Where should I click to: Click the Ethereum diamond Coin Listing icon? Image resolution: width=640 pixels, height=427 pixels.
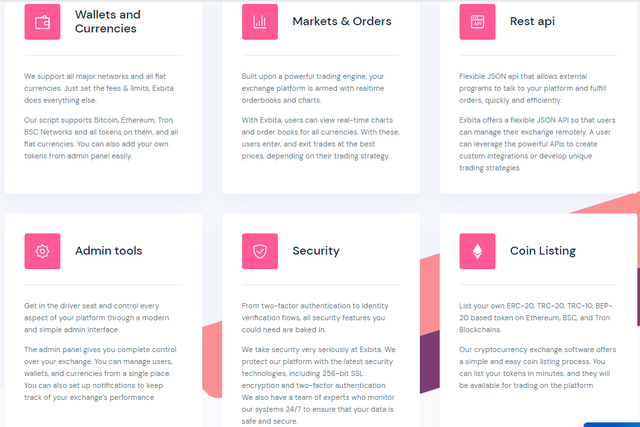click(478, 251)
